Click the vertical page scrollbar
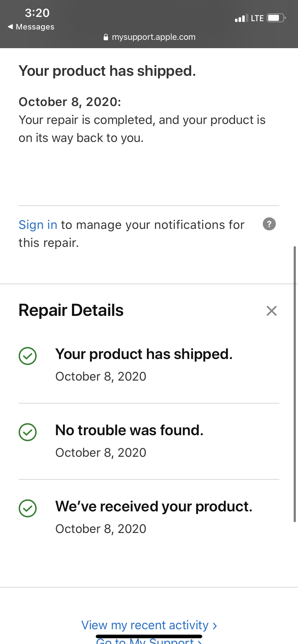The image size is (298, 644). (x=295, y=384)
